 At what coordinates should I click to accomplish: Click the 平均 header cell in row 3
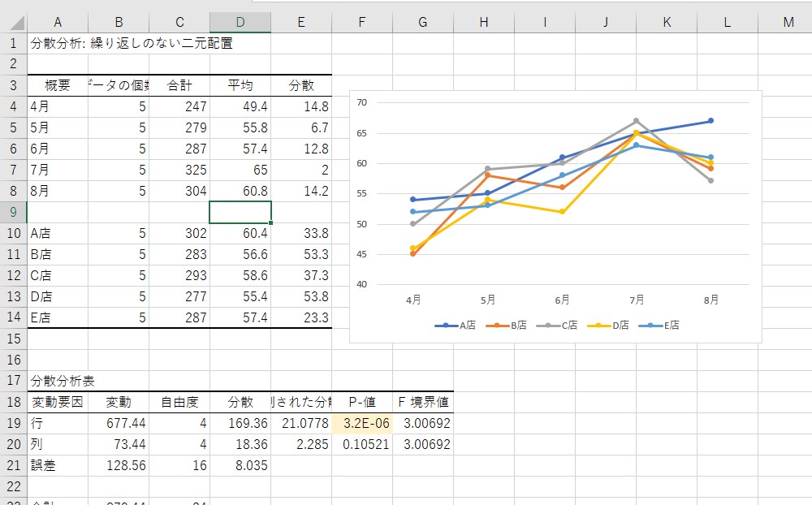pos(240,85)
